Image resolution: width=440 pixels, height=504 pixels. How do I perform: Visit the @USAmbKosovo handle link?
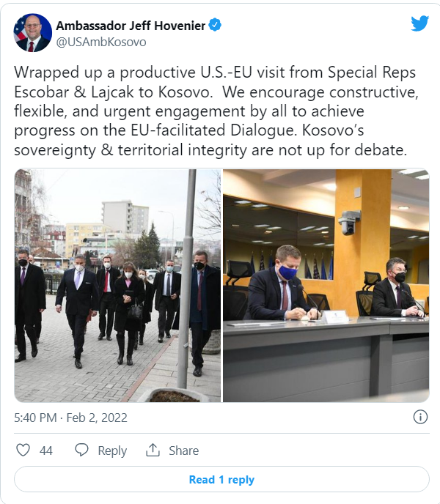point(101,42)
